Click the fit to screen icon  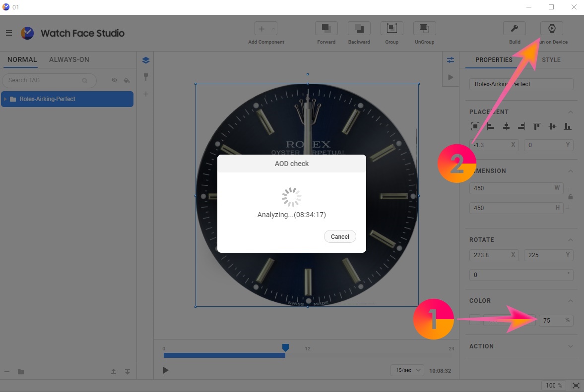pos(576,386)
